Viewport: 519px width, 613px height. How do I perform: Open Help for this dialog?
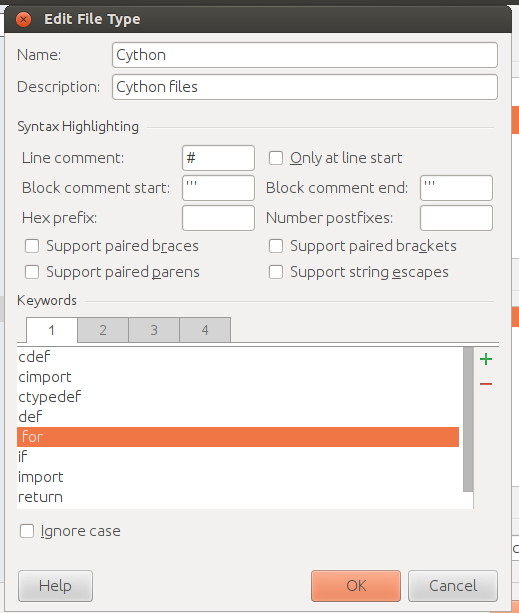click(55, 586)
